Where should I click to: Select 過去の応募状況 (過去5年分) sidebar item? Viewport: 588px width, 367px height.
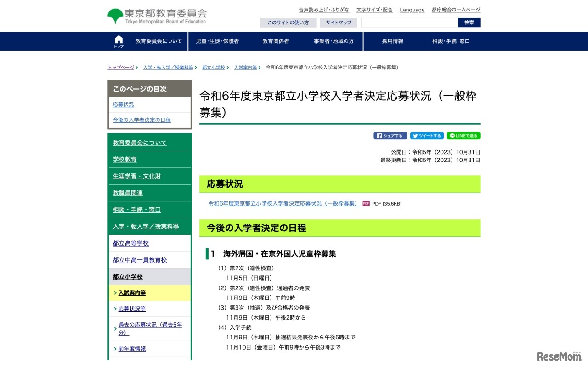tap(150, 328)
